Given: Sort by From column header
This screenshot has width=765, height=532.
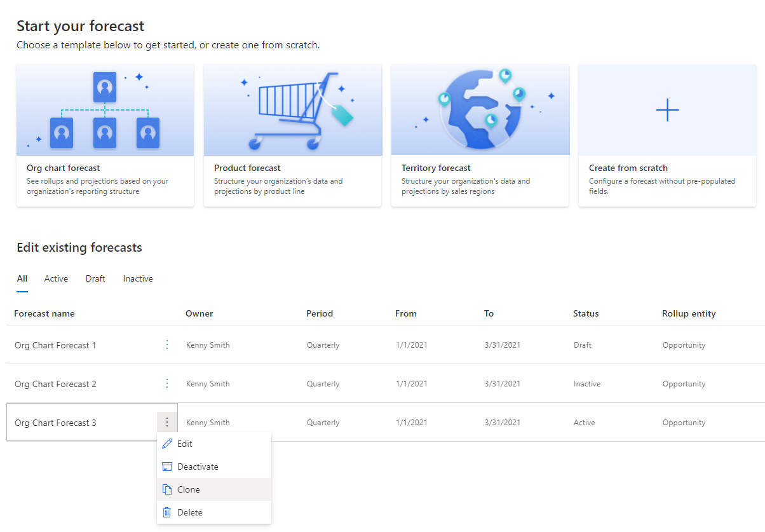Looking at the screenshot, I should (406, 313).
